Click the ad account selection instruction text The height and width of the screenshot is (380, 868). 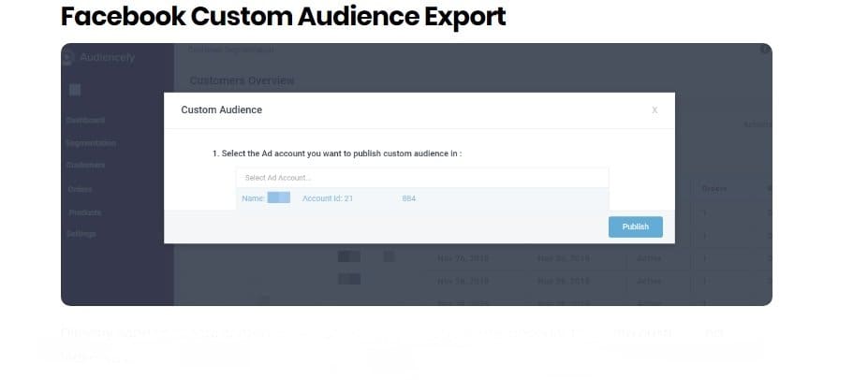(337, 153)
